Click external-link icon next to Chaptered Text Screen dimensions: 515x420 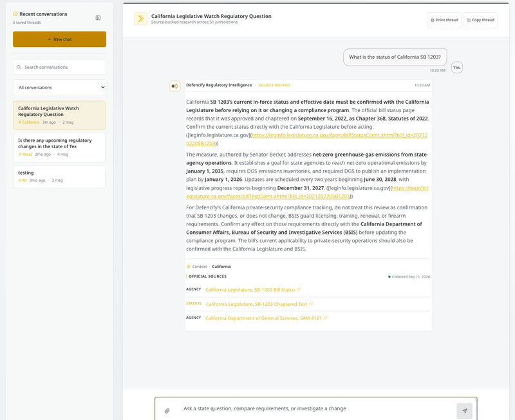click(311, 304)
